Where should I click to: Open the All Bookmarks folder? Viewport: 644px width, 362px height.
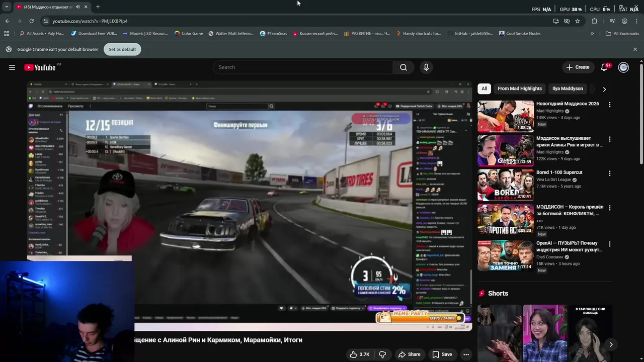622,34
